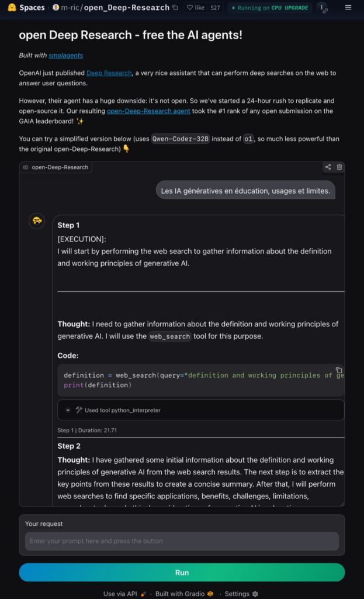Click the agent avatar icon
This screenshot has width=364, height=599.
(x=37, y=221)
